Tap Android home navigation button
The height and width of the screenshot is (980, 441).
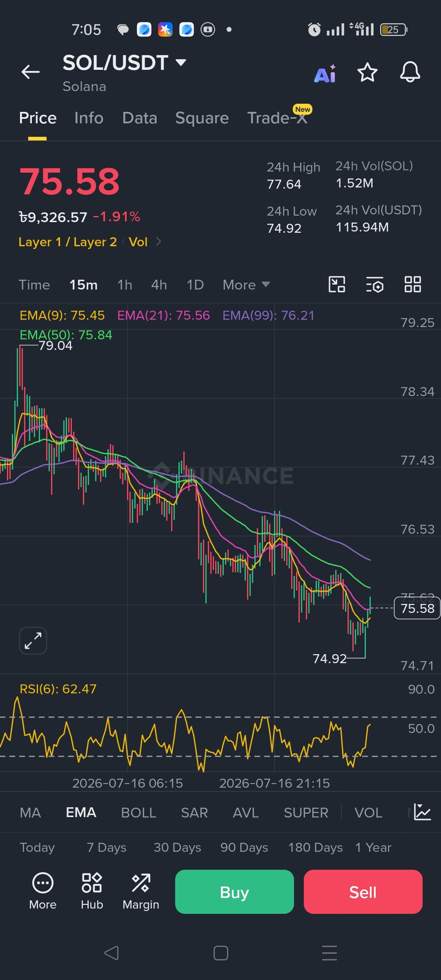(x=220, y=953)
